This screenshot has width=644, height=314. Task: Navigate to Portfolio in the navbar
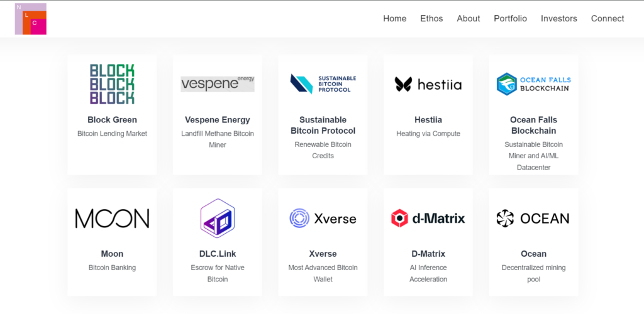(511, 18)
